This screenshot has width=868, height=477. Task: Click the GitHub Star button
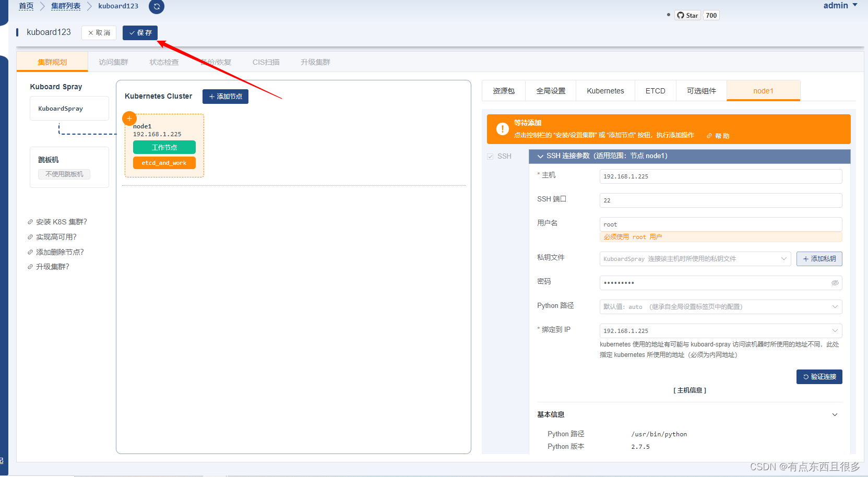687,15
